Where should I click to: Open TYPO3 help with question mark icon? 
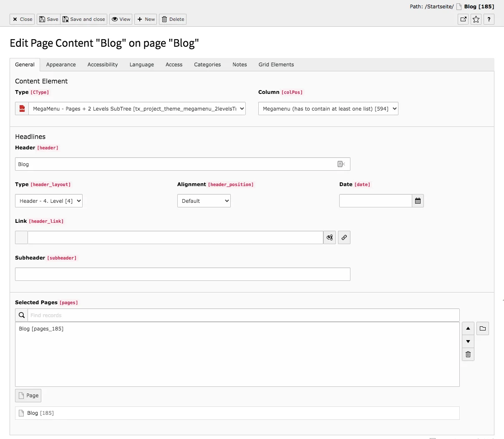click(x=489, y=19)
